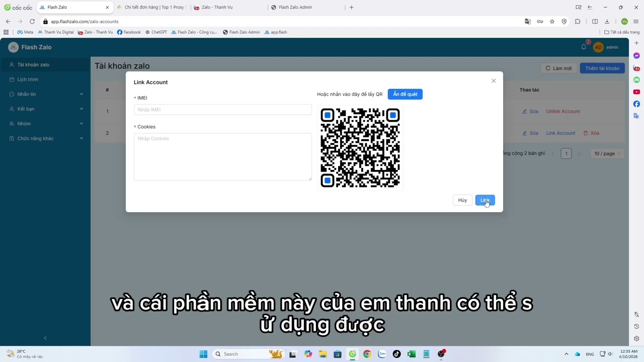Show hidden system tray icons
Viewport: 644px width, 362px height.
(567, 354)
